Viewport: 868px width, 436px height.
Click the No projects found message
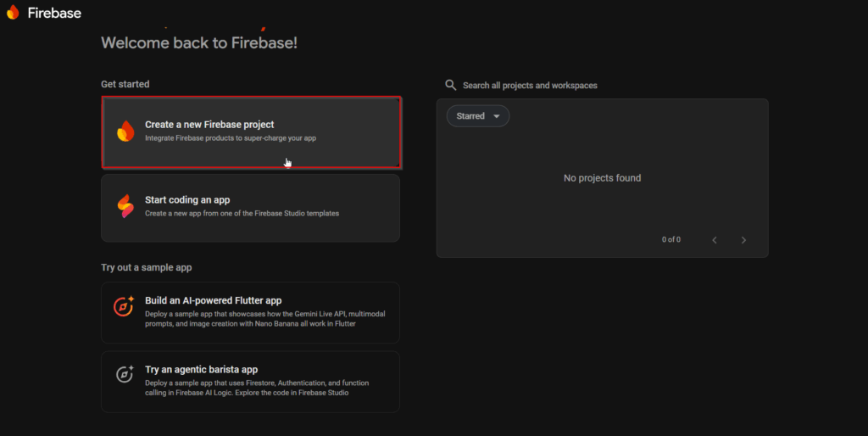(602, 178)
